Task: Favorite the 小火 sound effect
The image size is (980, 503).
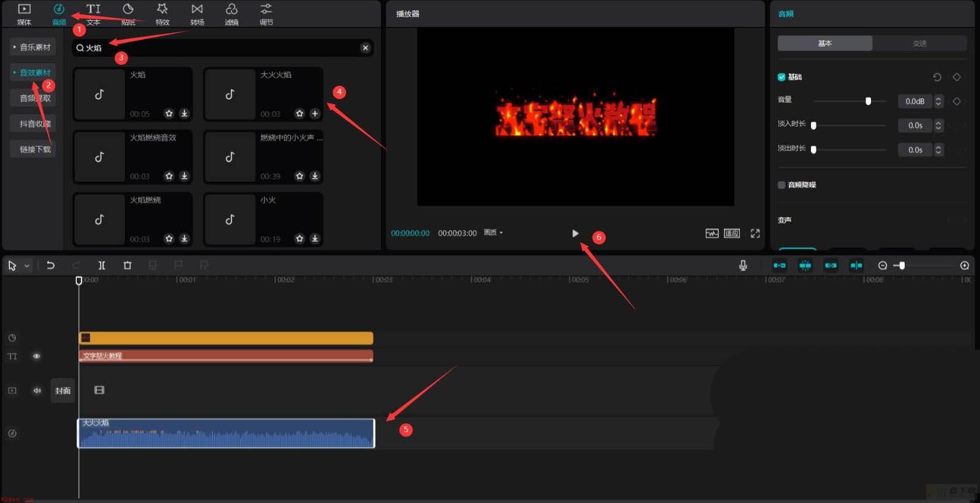Action: pyautogui.click(x=300, y=238)
